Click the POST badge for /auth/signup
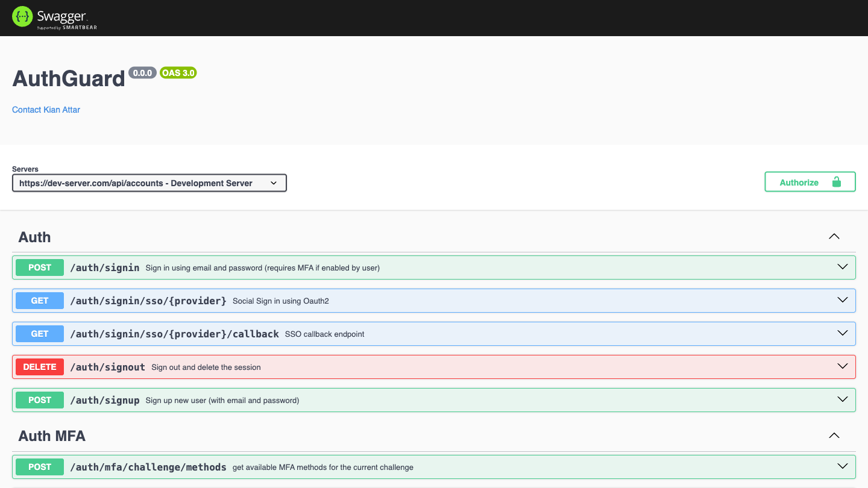868x488 pixels. tap(39, 399)
